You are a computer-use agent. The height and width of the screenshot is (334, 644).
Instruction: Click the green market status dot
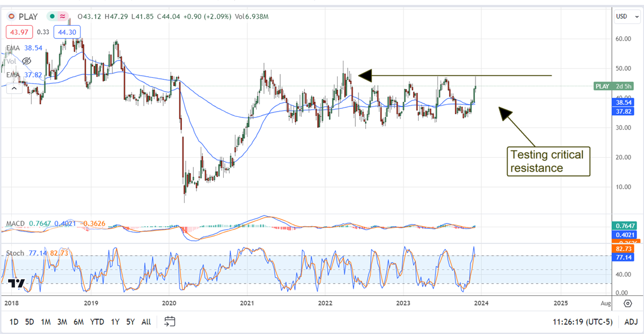(52, 17)
